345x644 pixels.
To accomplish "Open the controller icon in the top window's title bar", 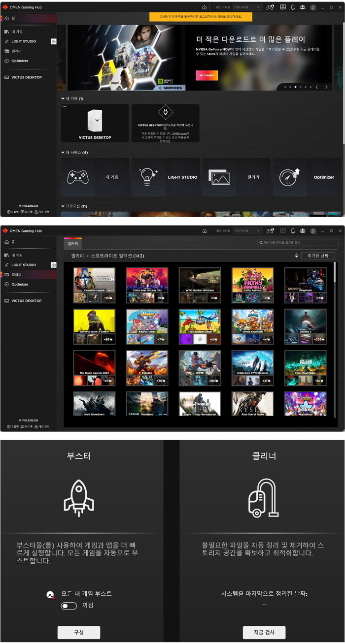I will (270, 7).
